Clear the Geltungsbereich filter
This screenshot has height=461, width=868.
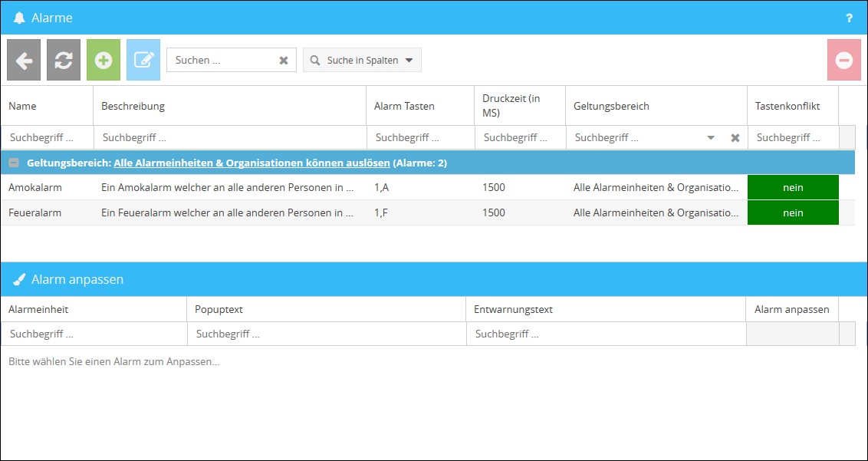tap(735, 138)
